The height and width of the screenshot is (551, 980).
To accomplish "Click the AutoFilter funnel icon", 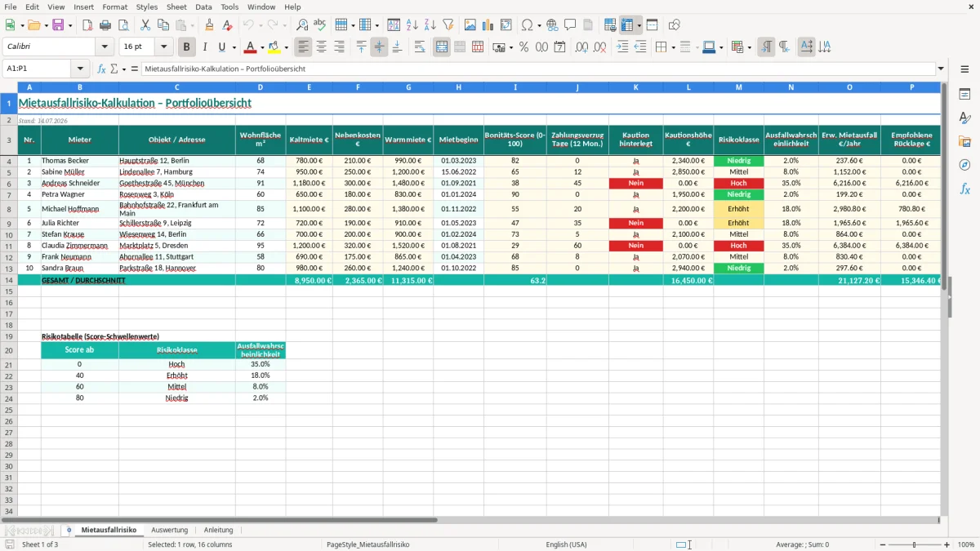I will pos(448,25).
